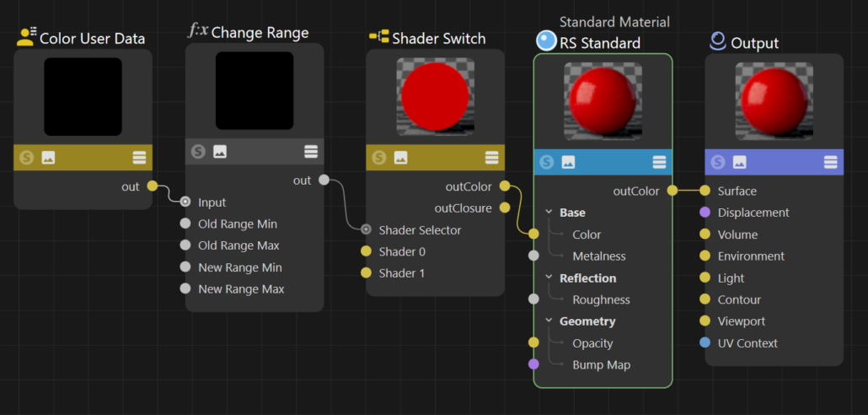868x415 pixels.
Task: Click the image preview icon on Change Range node
Action: tap(220, 152)
